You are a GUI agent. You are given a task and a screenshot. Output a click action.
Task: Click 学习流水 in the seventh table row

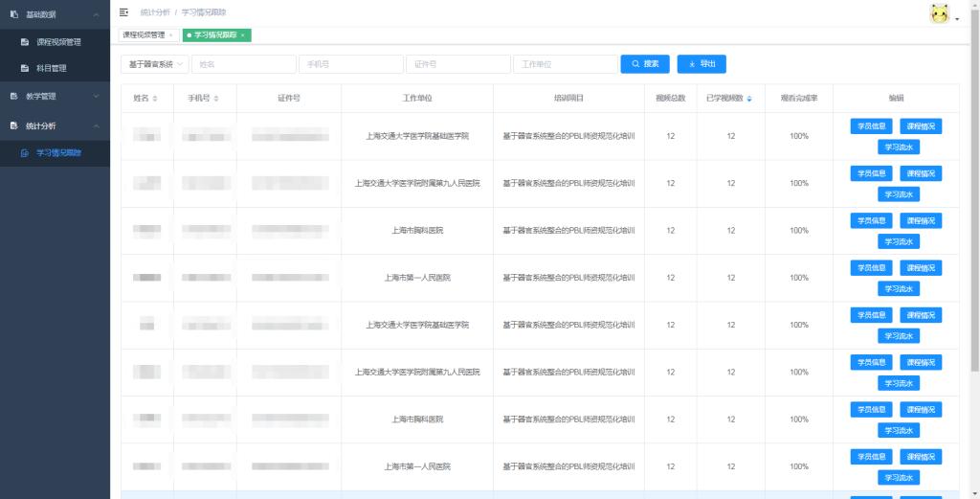(899, 430)
